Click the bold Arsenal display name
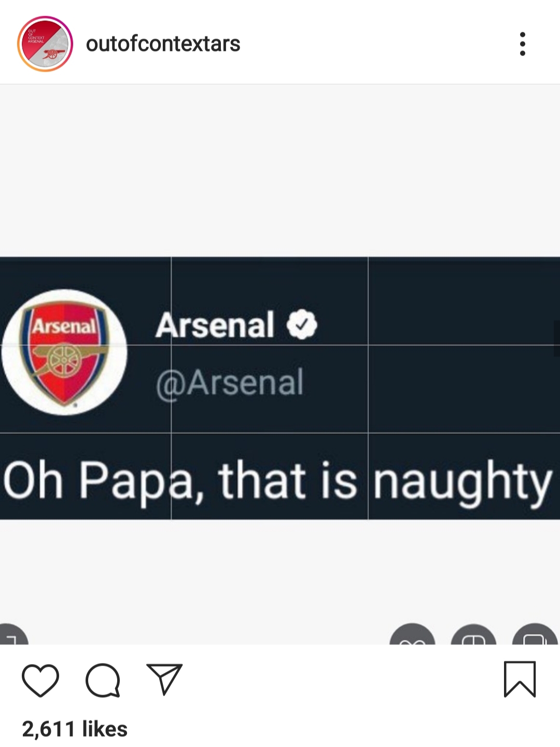 tap(215, 325)
